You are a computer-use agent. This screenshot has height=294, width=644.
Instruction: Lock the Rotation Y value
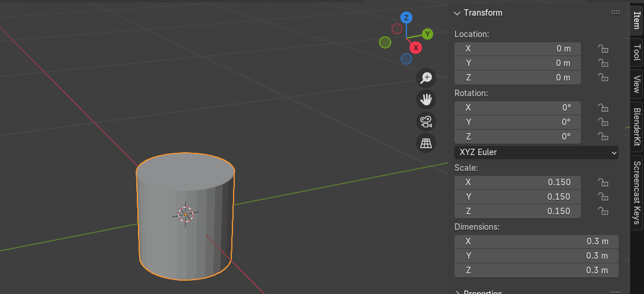[603, 122]
